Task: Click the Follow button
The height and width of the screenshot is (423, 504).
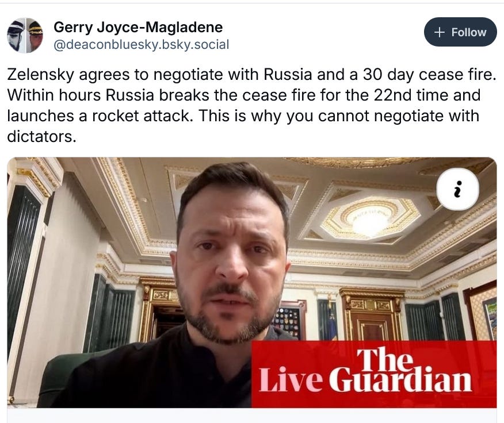Action: (x=460, y=32)
